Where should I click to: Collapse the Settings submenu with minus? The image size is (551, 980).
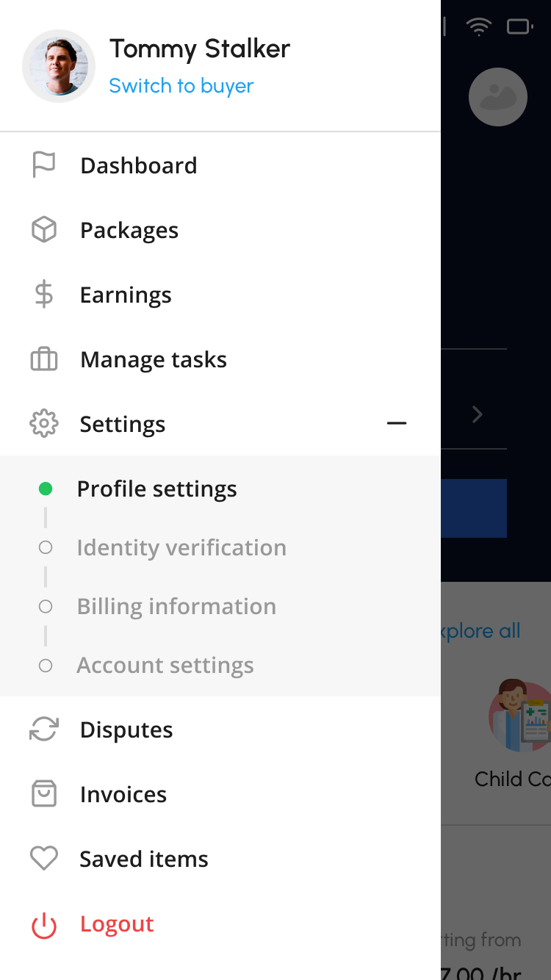pyautogui.click(x=397, y=424)
